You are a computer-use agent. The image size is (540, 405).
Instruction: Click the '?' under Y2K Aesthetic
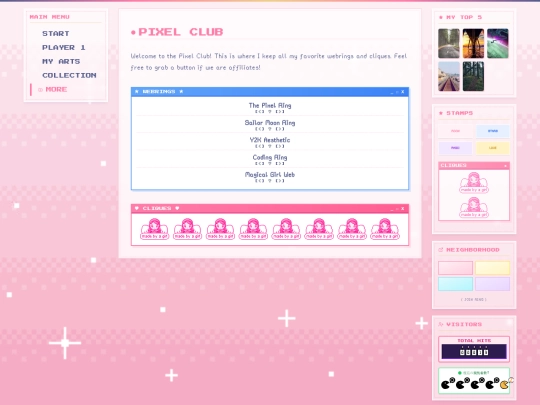270,146
